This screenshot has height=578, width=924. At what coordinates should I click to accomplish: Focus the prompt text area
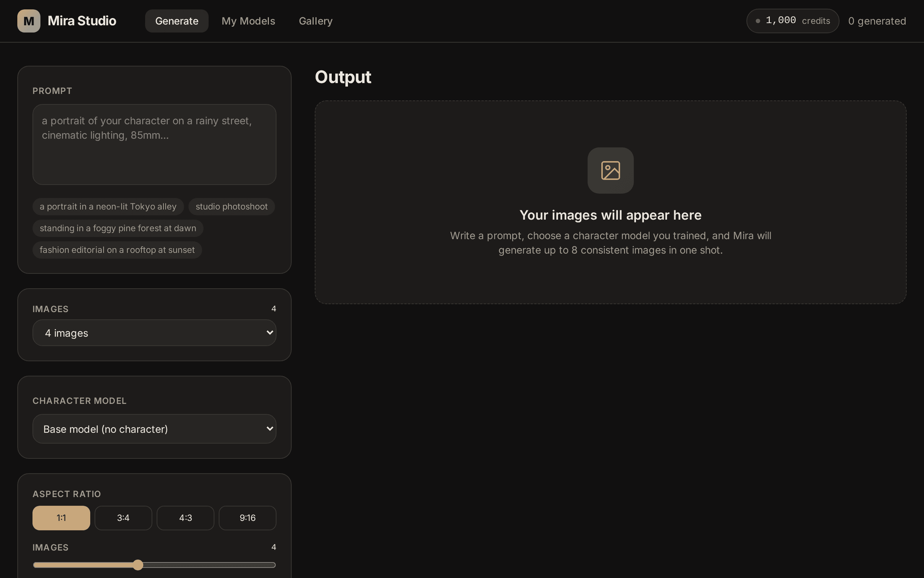[x=154, y=144]
